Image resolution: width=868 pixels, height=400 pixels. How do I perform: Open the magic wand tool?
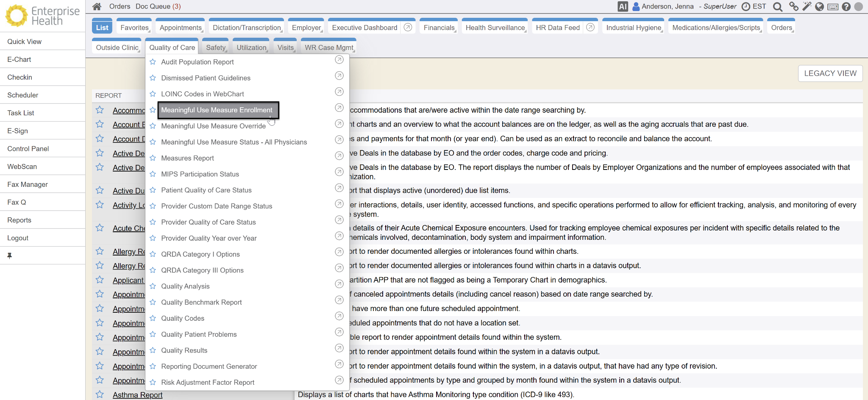[807, 6]
